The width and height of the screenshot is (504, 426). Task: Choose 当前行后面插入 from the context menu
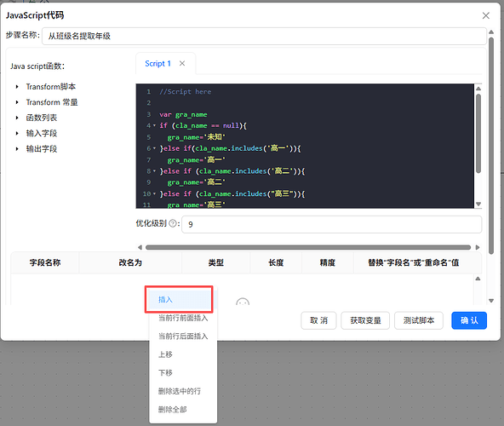[x=183, y=337]
